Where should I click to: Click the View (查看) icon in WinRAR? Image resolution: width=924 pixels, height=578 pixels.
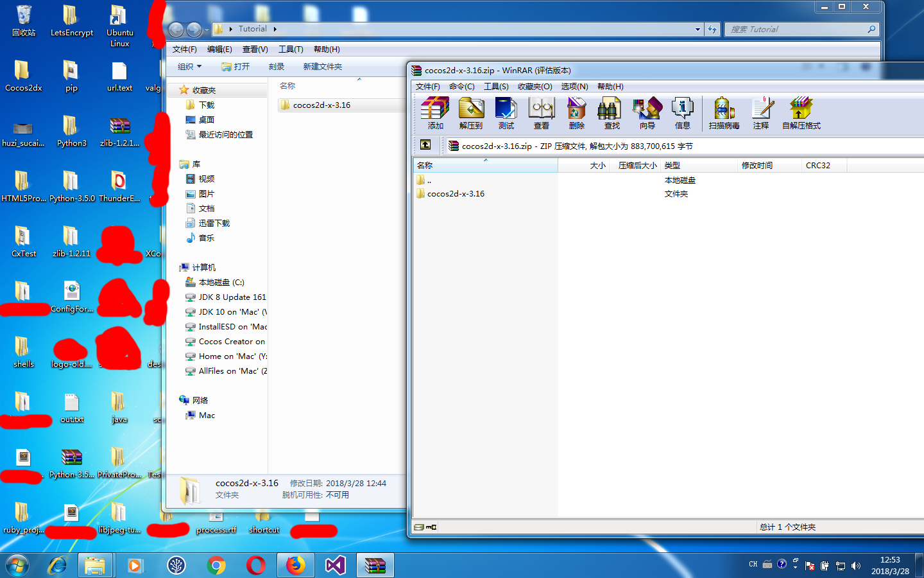541,113
